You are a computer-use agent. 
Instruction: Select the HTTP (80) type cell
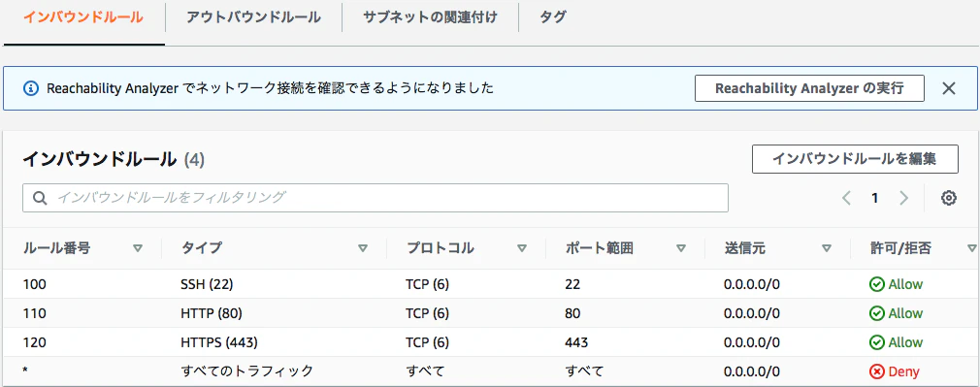pyautogui.click(x=212, y=313)
